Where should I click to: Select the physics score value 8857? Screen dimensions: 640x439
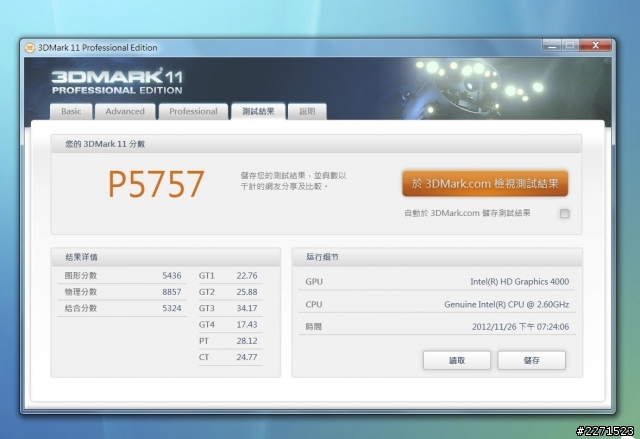172,292
